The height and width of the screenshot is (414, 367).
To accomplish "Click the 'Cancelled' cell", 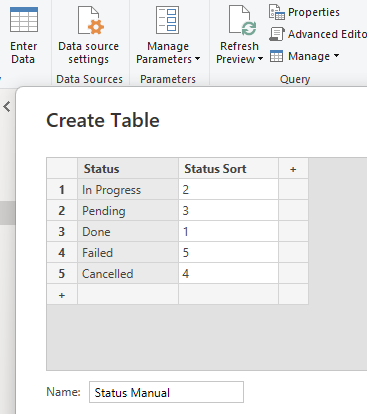I will pos(128,274).
